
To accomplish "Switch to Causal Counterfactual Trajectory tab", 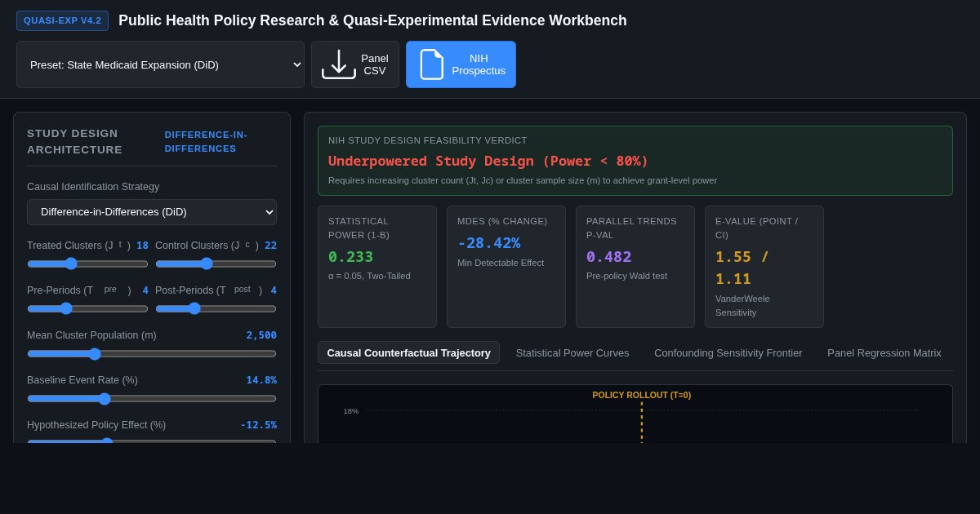I will point(408,352).
